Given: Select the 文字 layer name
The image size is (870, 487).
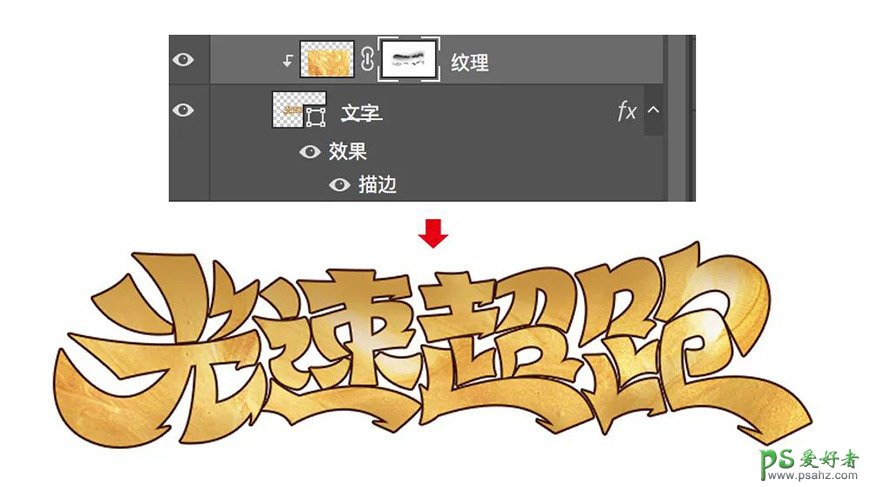Looking at the screenshot, I should point(361,113).
